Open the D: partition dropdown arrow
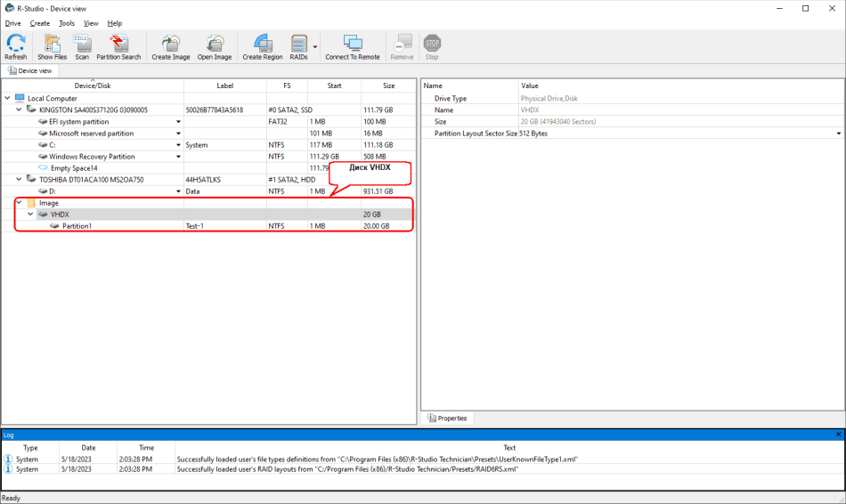 coord(178,191)
